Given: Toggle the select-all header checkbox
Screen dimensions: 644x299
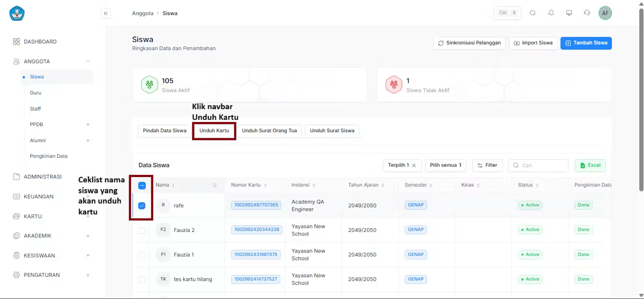Looking at the screenshot, I should point(142,185).
